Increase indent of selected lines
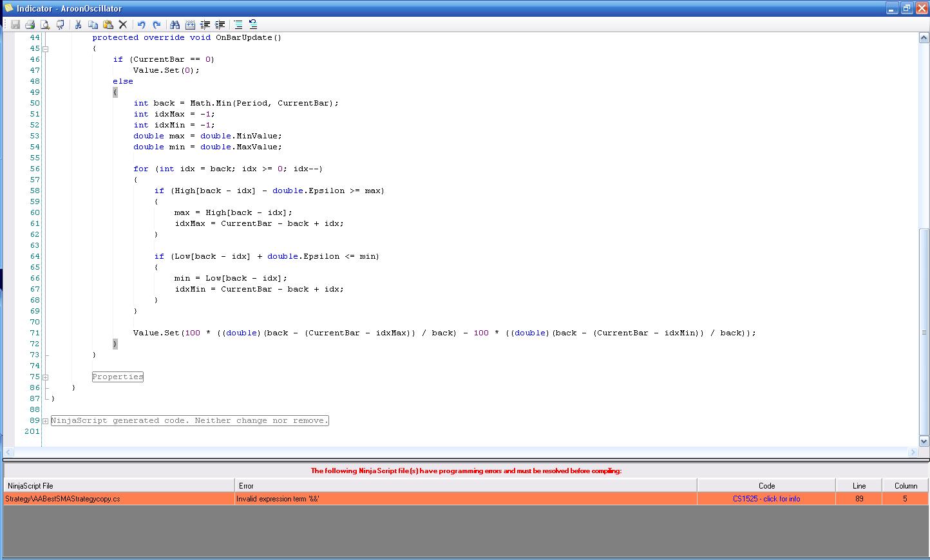This screenshot has width=930, height=560. click(220, 24)
